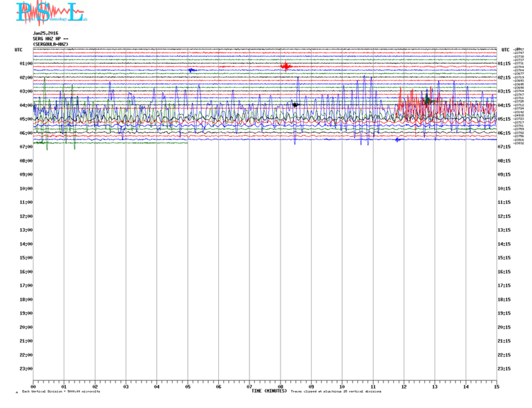Select the SERG HHZ HP station header text

coord(50,38)
